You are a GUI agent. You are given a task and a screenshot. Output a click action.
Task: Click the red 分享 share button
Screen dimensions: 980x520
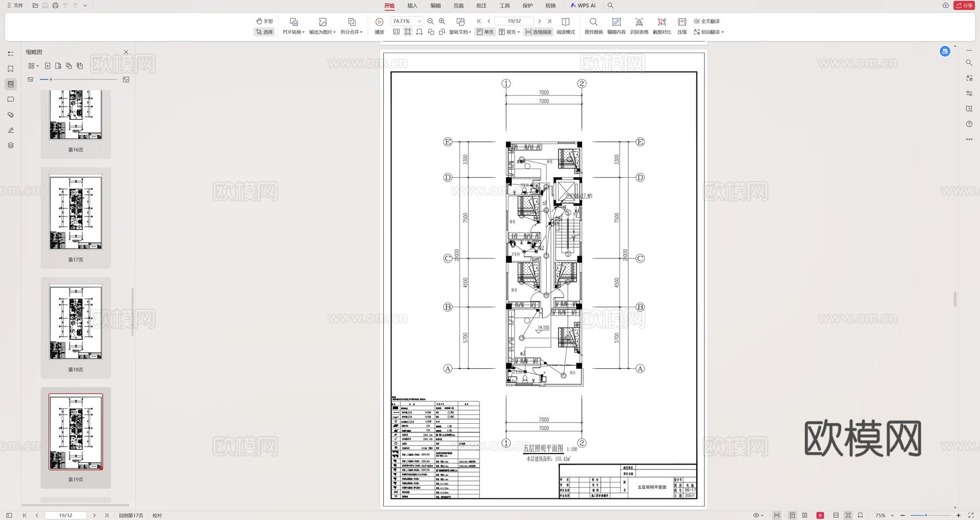pyautogui.click(x=964, y=5)
